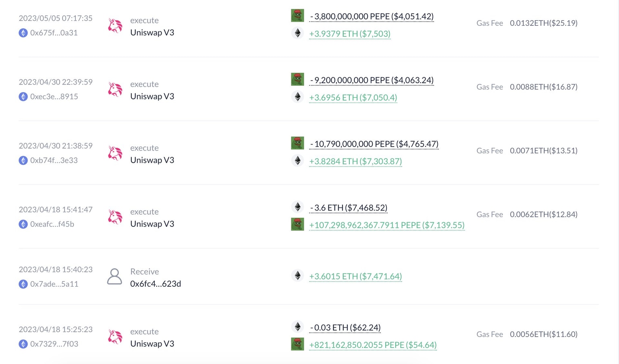Click the receiver address 0x6fc4...623d
The height and width of the screenshot is (364, 619).
pos(156,283)
